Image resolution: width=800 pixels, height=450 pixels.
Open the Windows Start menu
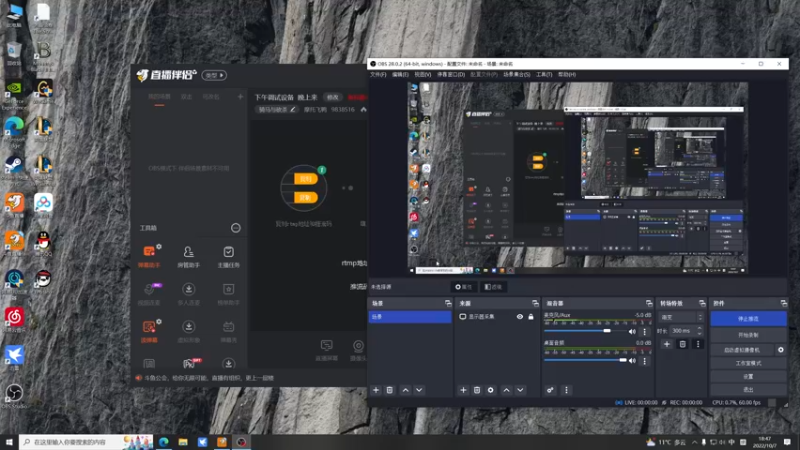9,442
